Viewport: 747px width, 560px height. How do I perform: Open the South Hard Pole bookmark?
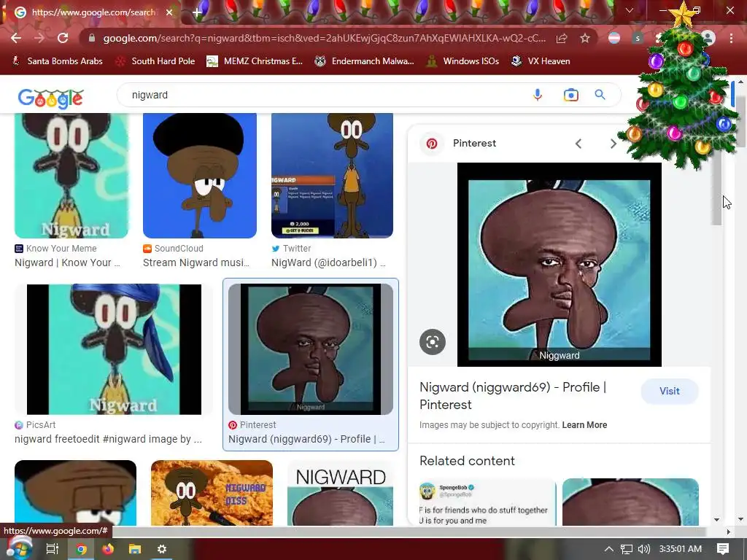[155, 61]
